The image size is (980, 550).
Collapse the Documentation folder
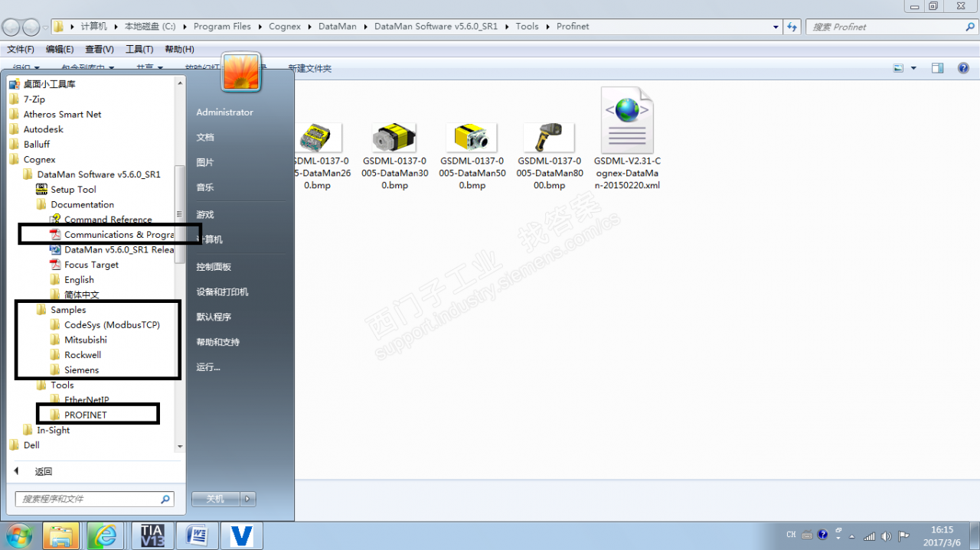coord(75,205)
